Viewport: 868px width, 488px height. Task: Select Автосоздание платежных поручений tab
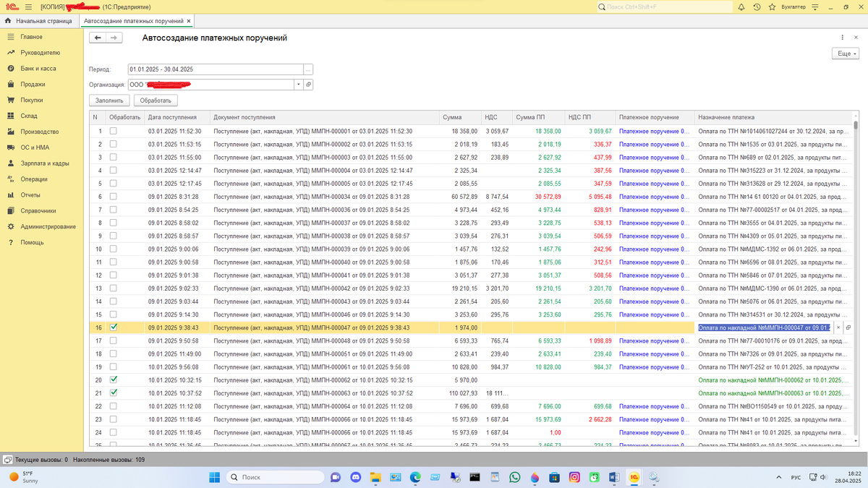coord(133,21)
